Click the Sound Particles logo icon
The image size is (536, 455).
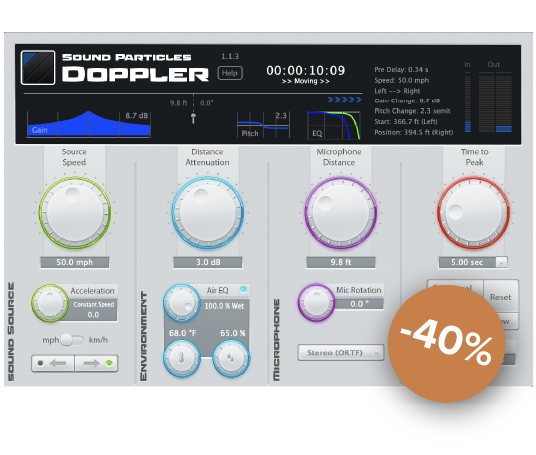[x=38, y=68]
